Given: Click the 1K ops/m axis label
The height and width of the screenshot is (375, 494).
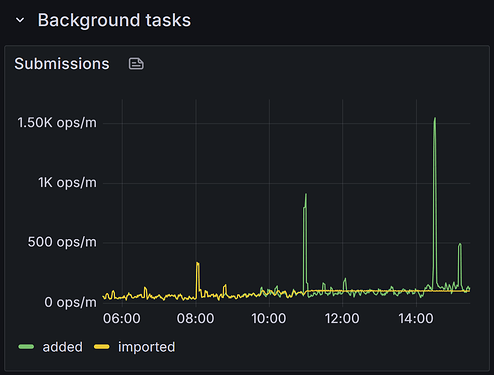Looking at the screenshot, I should (67, 183).
